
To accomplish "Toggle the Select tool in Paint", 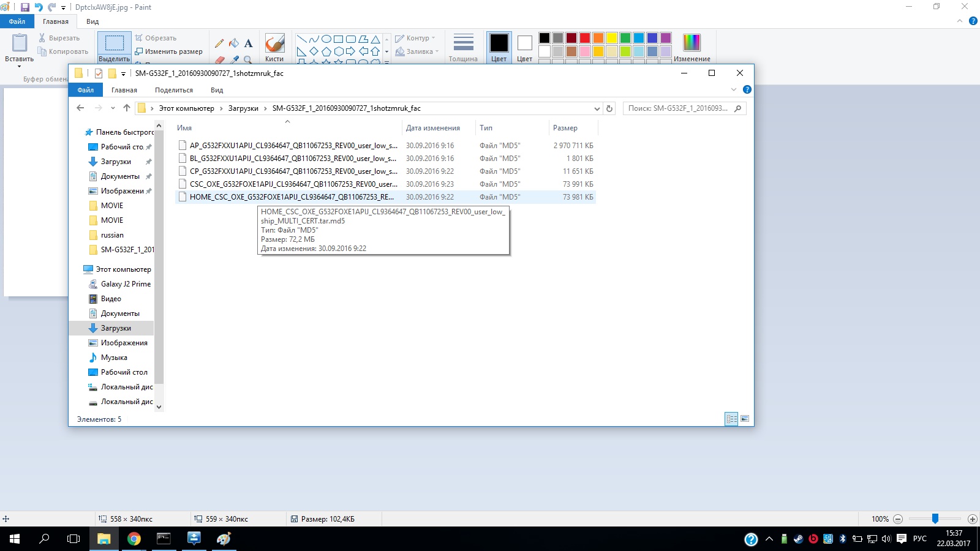I will (x=115, y=43).
